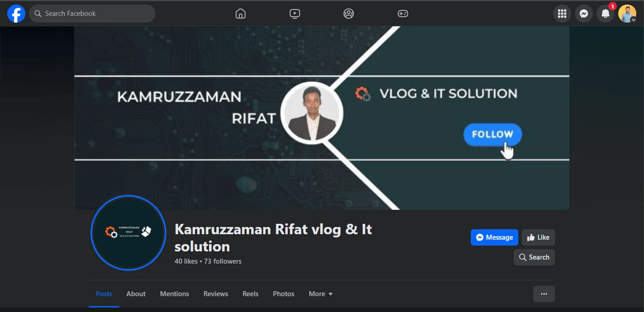644x312 pixels.
Task: Open the account profile avatar menu
Action: click(x=627, y=14)
